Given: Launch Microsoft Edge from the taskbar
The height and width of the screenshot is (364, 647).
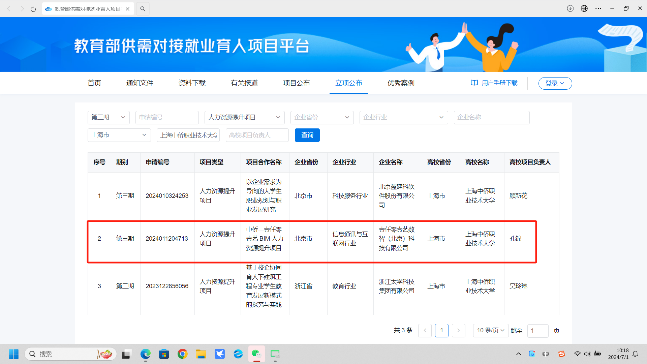Looking at the screenshot, I should point(145,354).
